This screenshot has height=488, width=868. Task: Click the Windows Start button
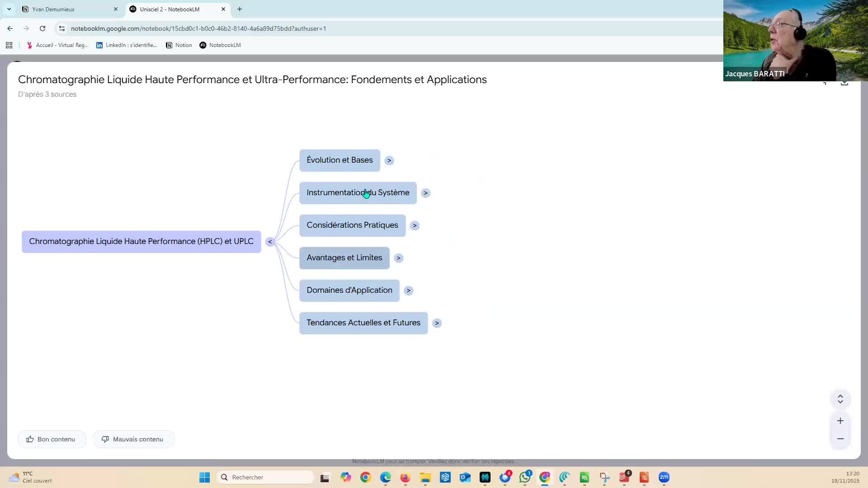point(204,477)
